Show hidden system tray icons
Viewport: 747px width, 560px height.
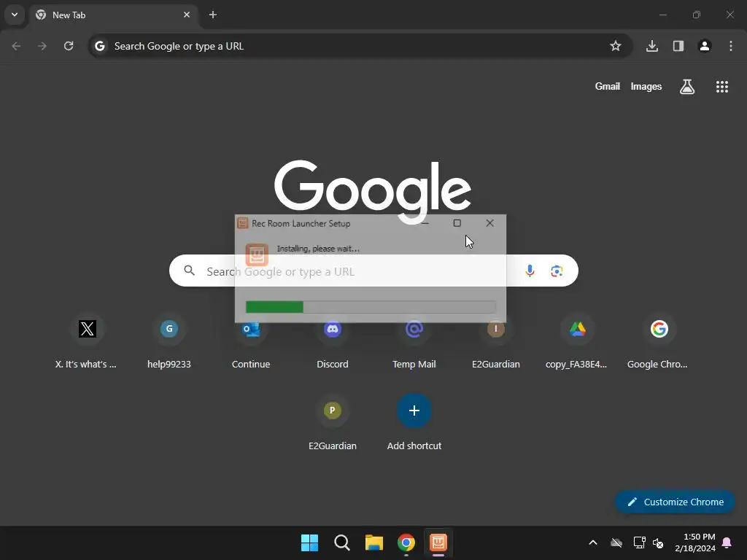593,542
